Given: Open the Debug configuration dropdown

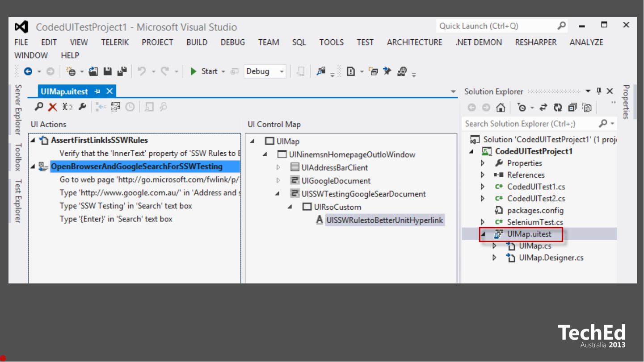Looking at the screenshot, I should pyautogui.click(x=282, y=71).
